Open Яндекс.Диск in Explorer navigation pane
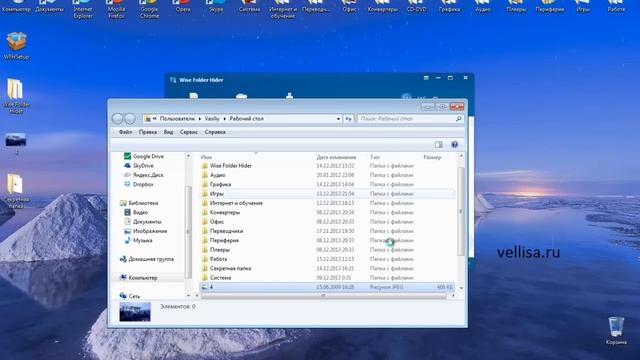This screenshot has width=640, height=360. click(x=144, y=175)
